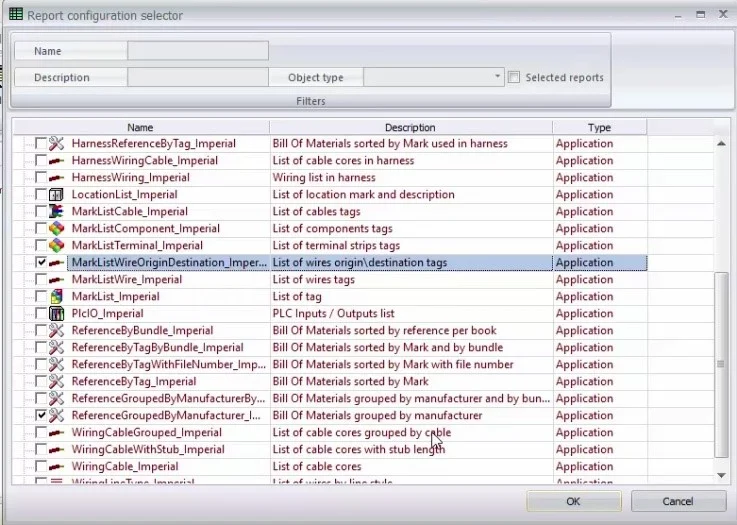Click into the Name filter field
The height and width of the screenshot is (525, 737).
[197, 51]
